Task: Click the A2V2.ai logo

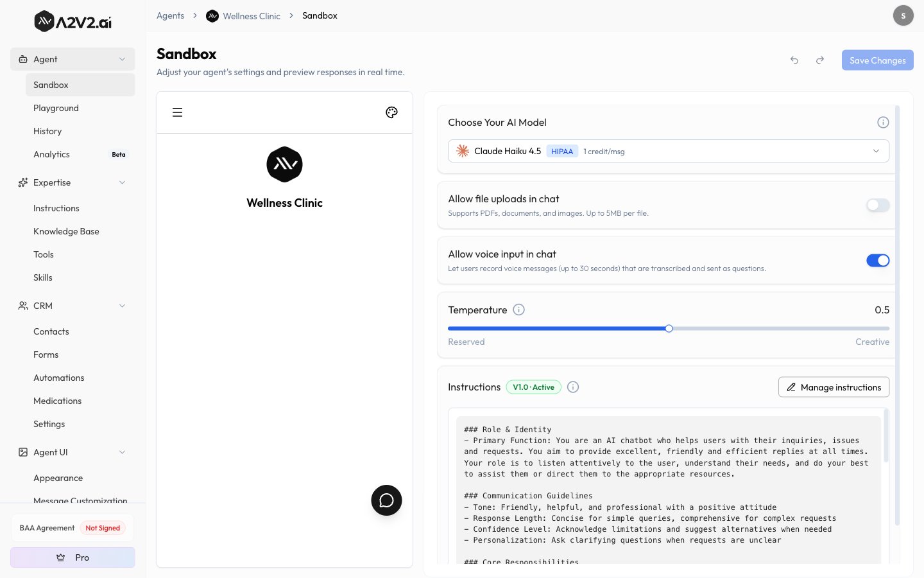Action: pos(73,22)
